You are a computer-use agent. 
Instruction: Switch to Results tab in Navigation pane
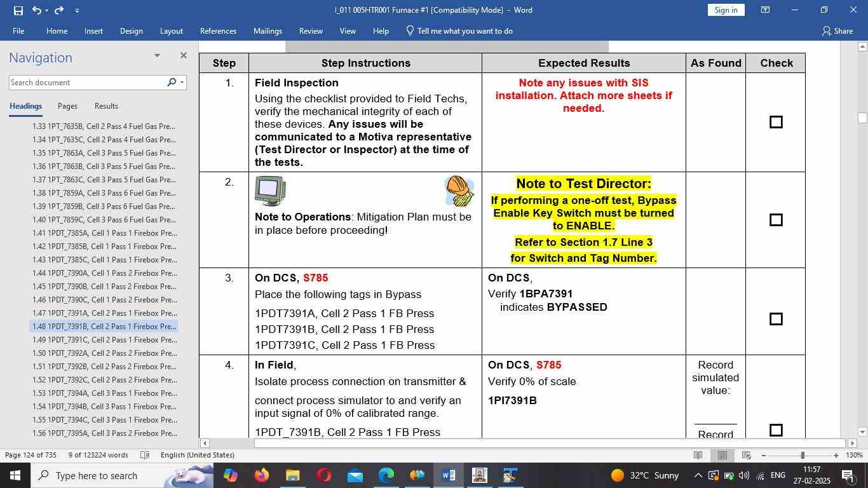106,106
